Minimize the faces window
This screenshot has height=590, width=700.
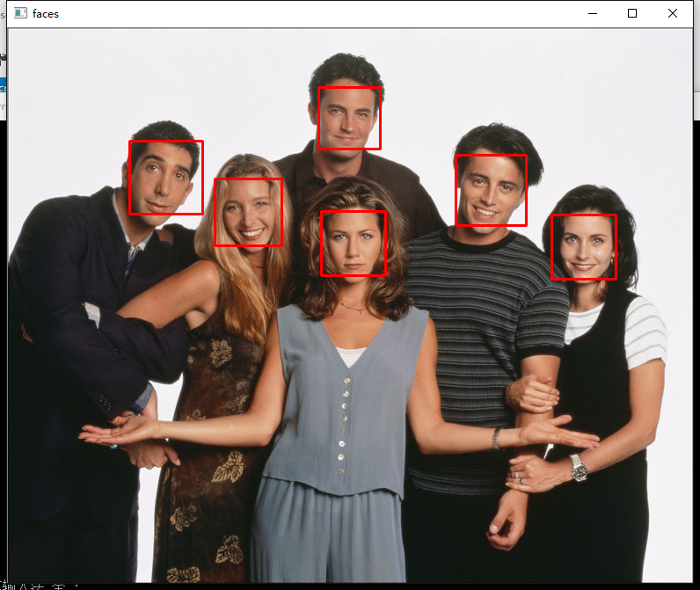pos(593,13)
